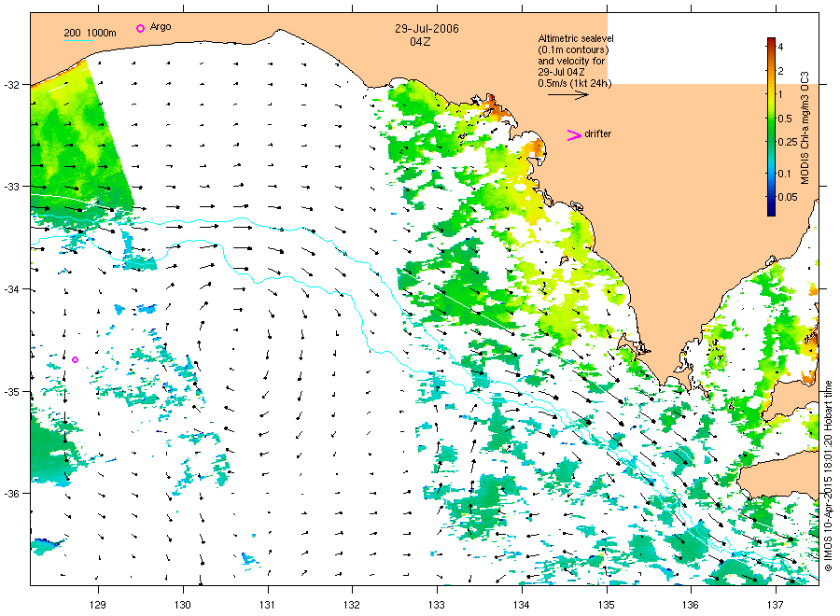Click longitude label '131'
Image resolution: width=840 pixels, height=616 pixels.
click(x=267, y=605)
